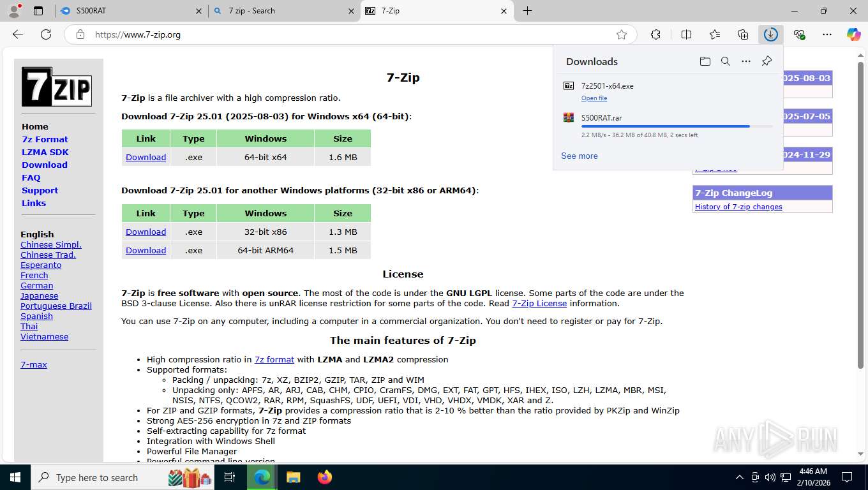Open the notification center icon
The height and width of the screenshot is (490, 868).
pos(847,477)
